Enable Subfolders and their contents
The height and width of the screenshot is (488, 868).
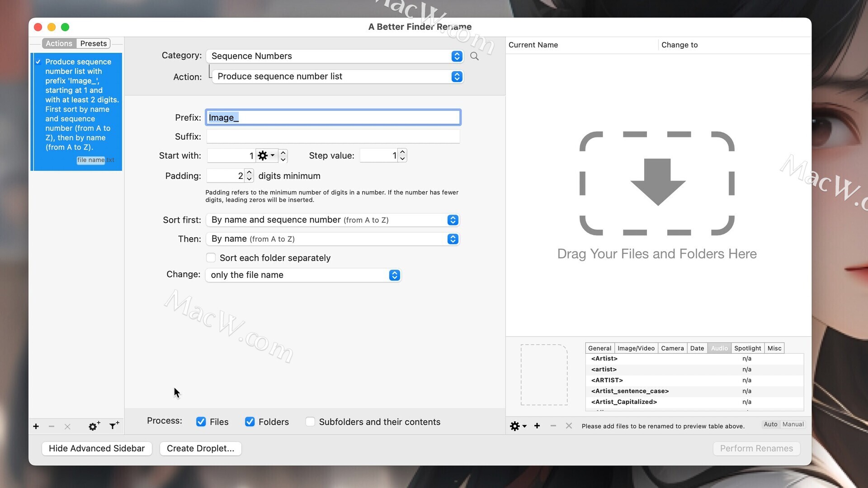click(x=310, y=422)
